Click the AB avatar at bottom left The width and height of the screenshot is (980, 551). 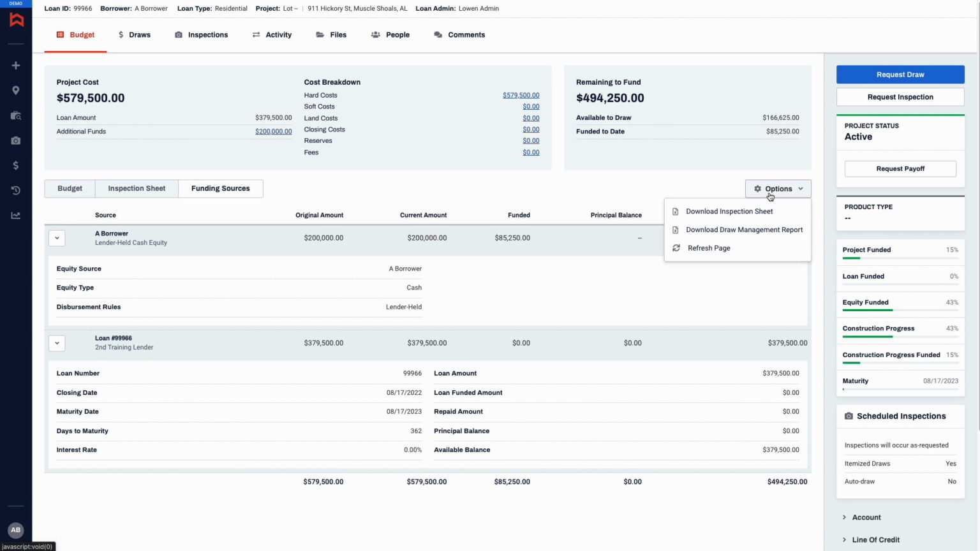(15, 530)
